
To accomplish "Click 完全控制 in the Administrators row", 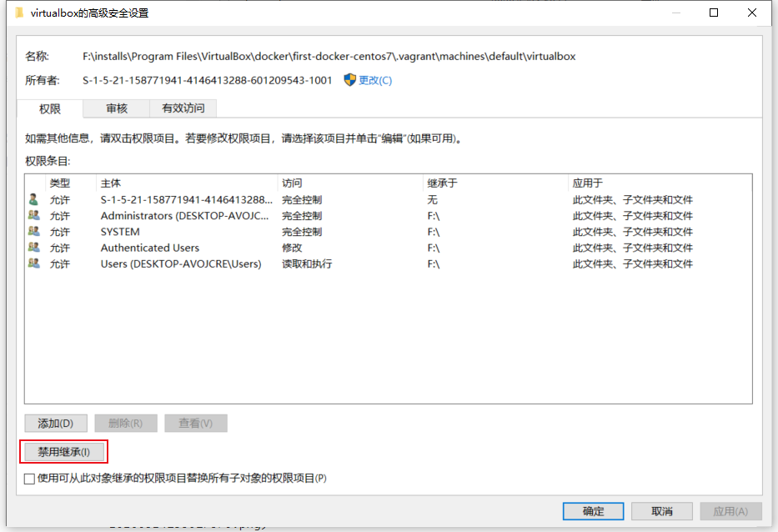I will 302,216.
